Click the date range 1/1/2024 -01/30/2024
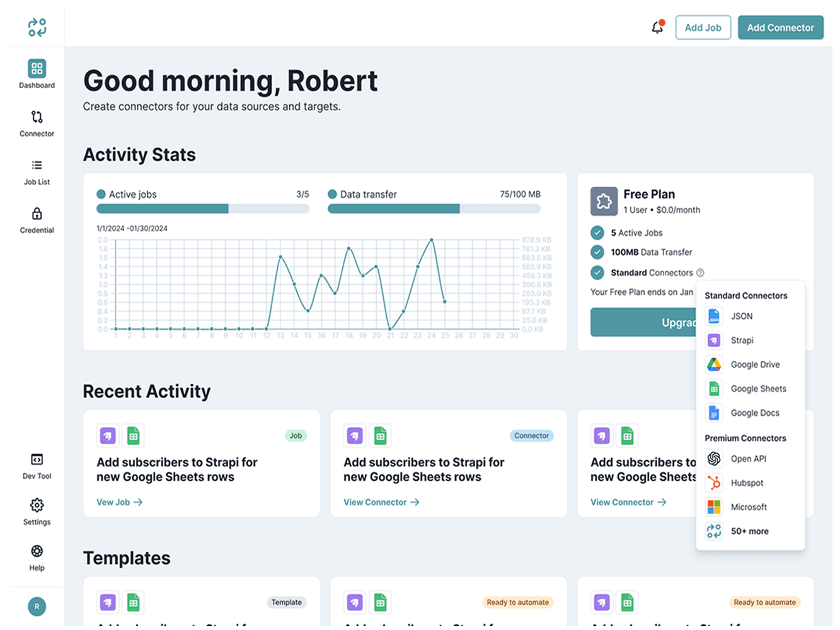Screen dimensions: 840x630 pyautogui.click(x=132, y=228)
